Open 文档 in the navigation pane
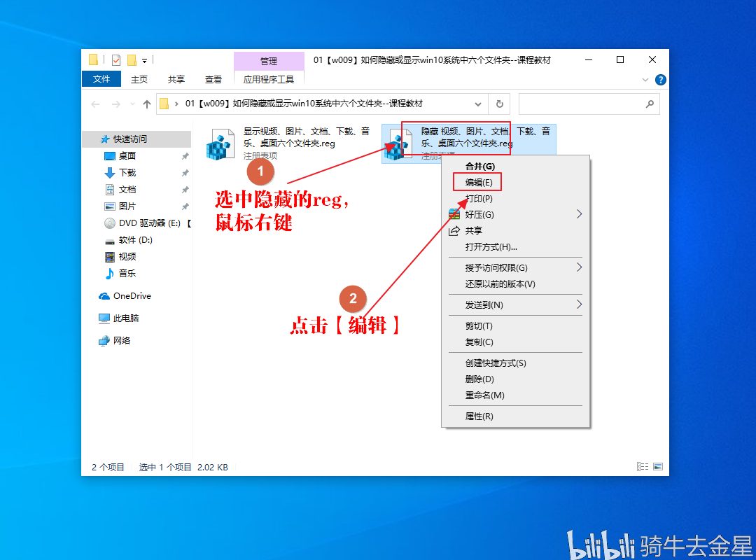This screenshot has width=756, height=560. pyautogui.click(x=127, y=189)
